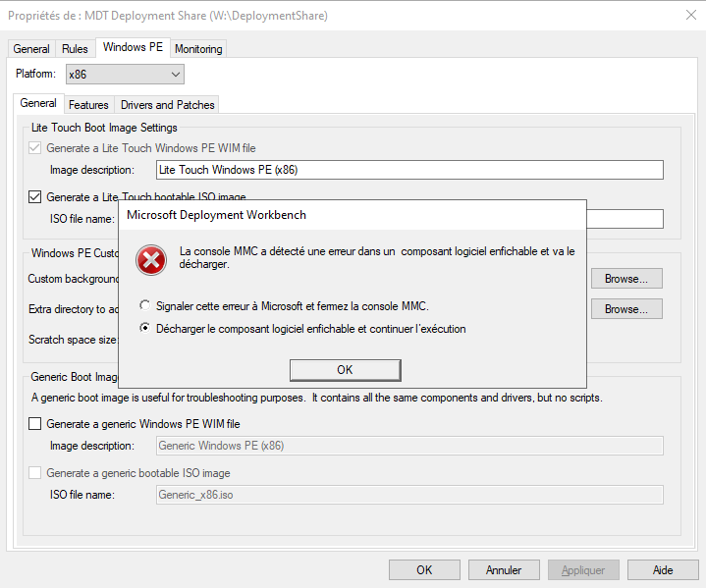Close the Properties window

pos(691,15)
